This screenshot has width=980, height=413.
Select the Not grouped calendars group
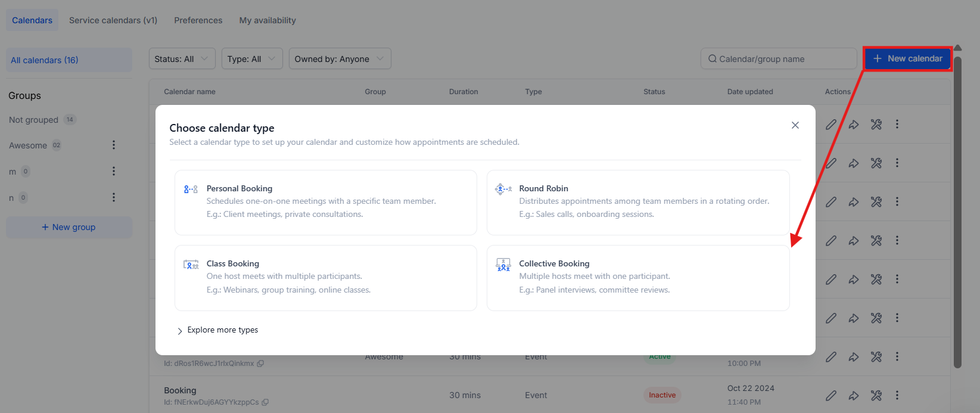[x=34, y=120]
